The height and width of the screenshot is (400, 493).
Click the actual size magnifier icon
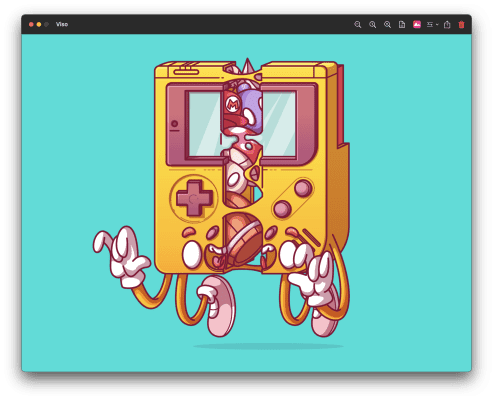click(372, 25)
